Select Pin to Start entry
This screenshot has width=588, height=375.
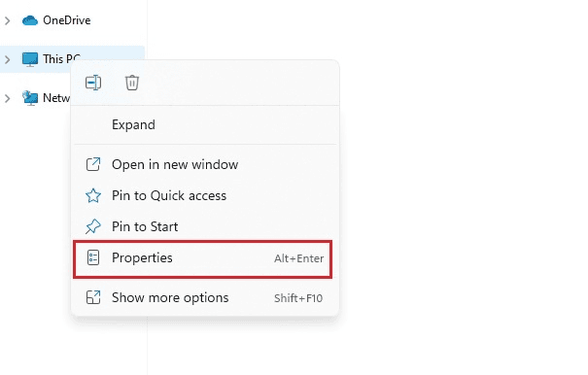(205, 226)
